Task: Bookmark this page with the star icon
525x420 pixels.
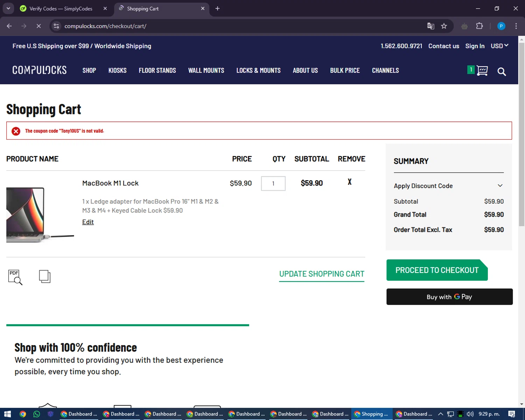Action: [x=444, y=26]
